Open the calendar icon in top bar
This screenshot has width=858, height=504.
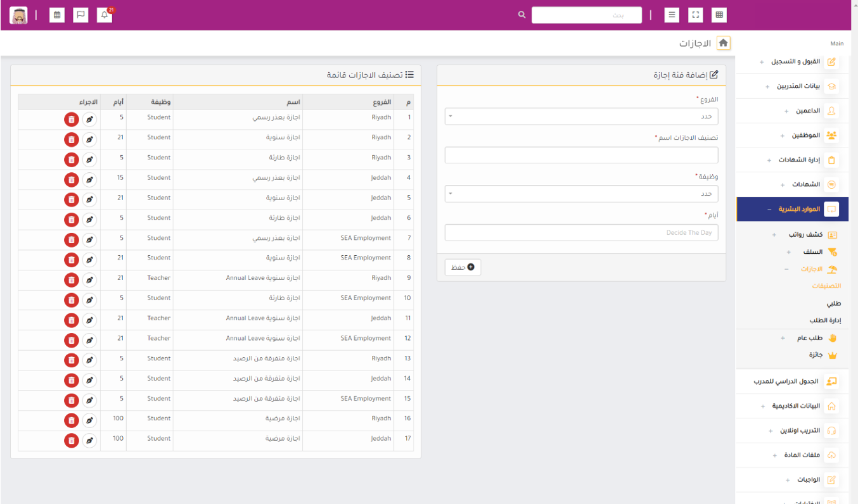point(57,15)
